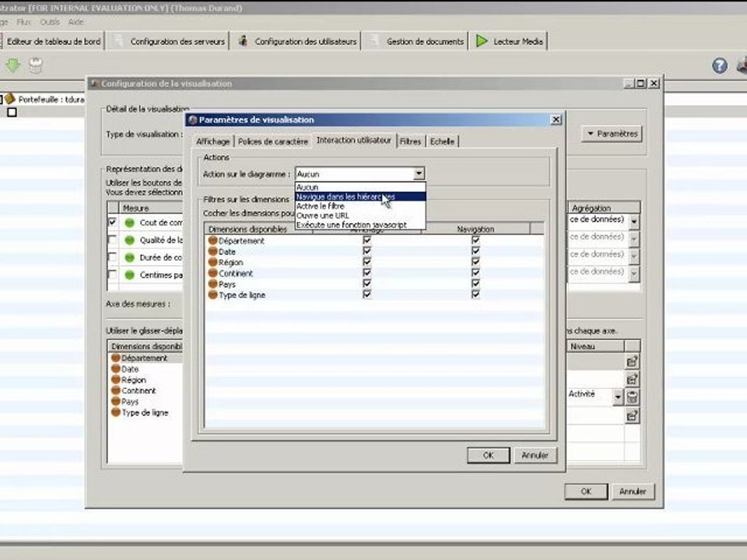The image size is (747, 560).
Task: Click OK in Paramètres de visualisation dialog
Action: [x=489, y=455]
